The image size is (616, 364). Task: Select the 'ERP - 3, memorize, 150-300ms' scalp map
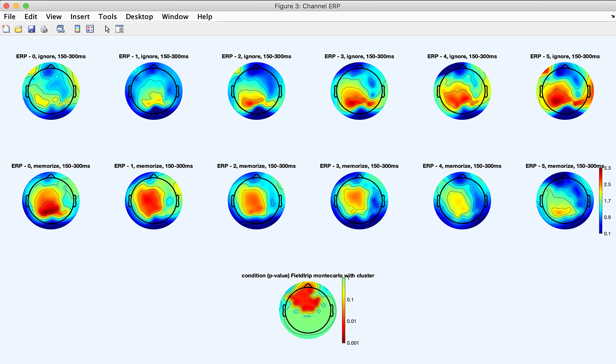click(x=359, y=201)
